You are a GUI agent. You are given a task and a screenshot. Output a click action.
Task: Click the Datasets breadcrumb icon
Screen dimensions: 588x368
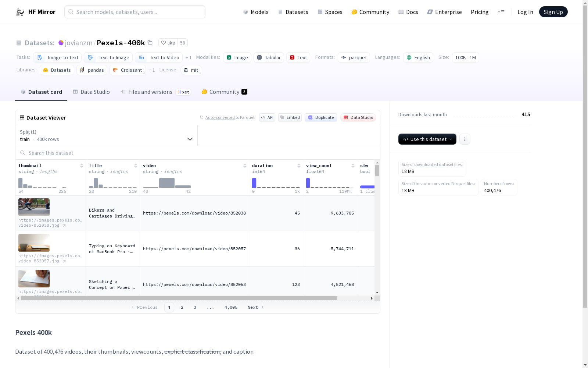pos(19,43)
